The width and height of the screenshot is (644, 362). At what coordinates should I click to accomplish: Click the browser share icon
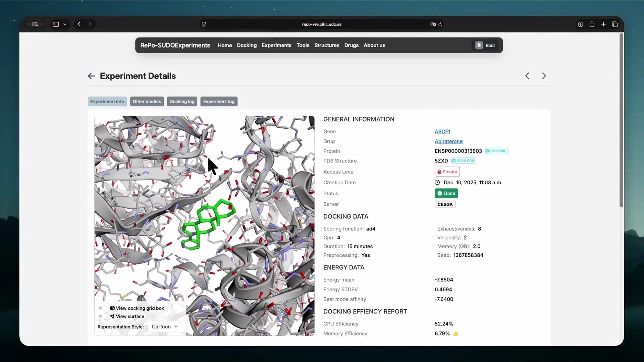point(592,24)
